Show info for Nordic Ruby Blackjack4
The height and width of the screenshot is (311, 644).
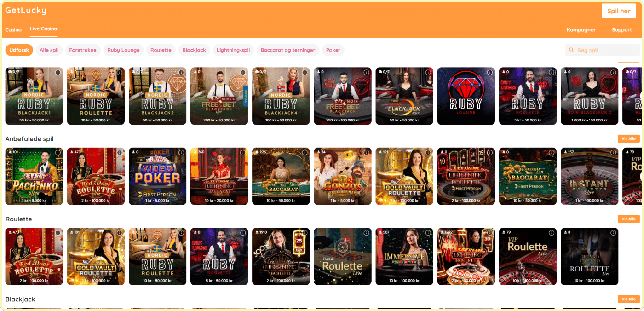tap(305, 72)
